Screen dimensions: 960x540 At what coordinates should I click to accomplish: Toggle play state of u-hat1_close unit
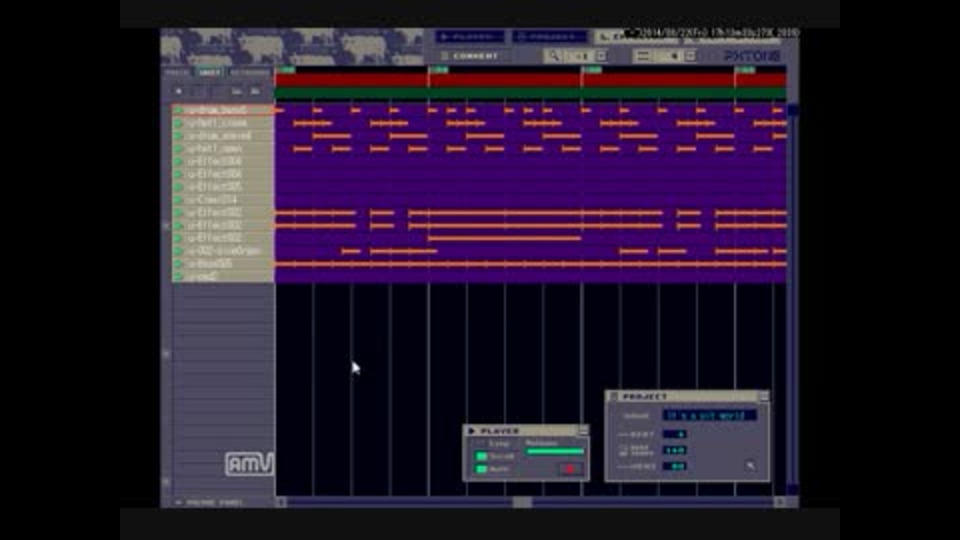178,123
